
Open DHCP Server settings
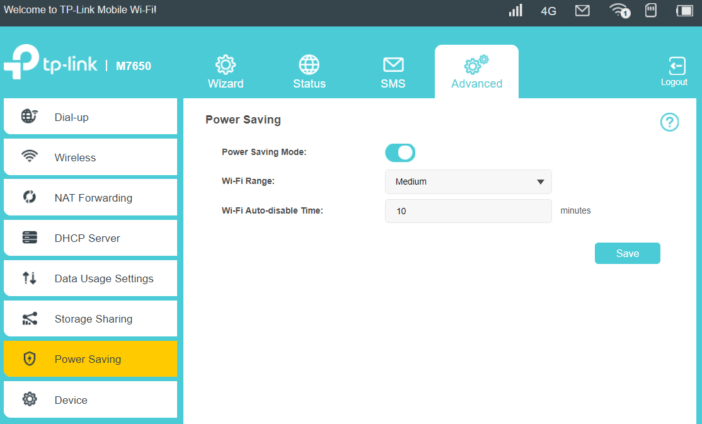90,238
